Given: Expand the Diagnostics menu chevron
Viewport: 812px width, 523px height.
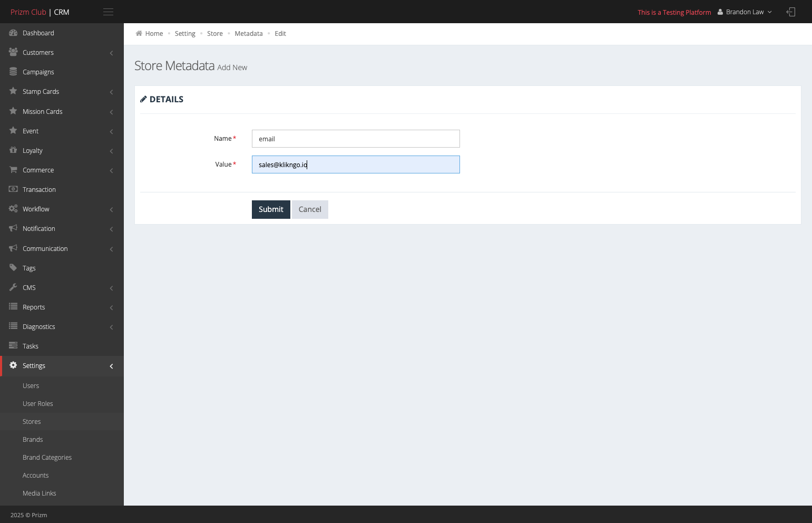Looking at the screenshot, I should 111,327.
